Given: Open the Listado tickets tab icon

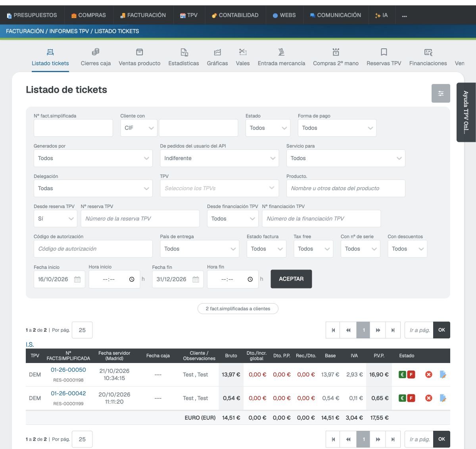Looking at the screenshot, I should point(50,52).
